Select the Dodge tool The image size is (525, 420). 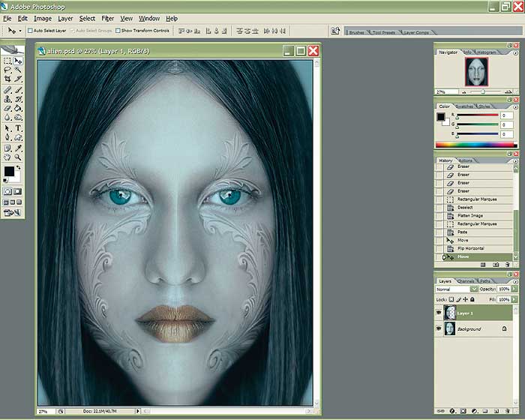18,117
